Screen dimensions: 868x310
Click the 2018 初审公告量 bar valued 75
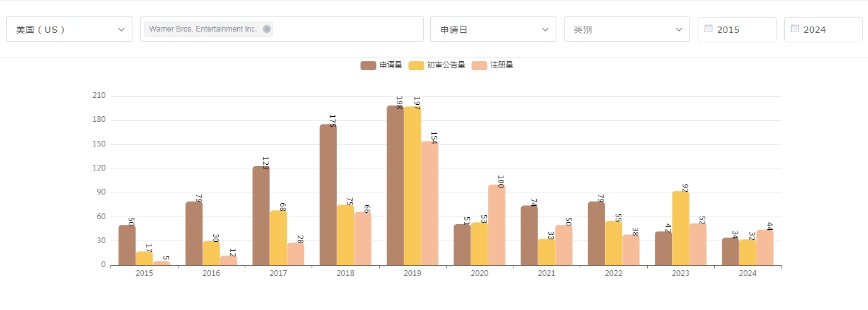tap(345, 235)
